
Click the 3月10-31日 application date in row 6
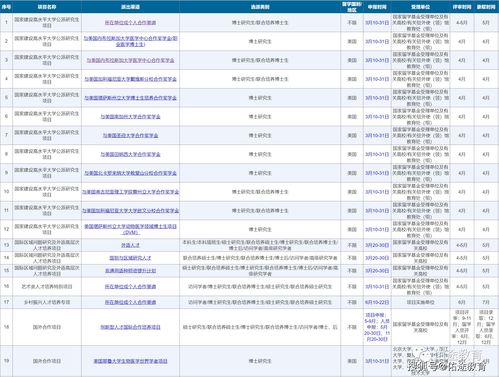click(x=377, y=117)
